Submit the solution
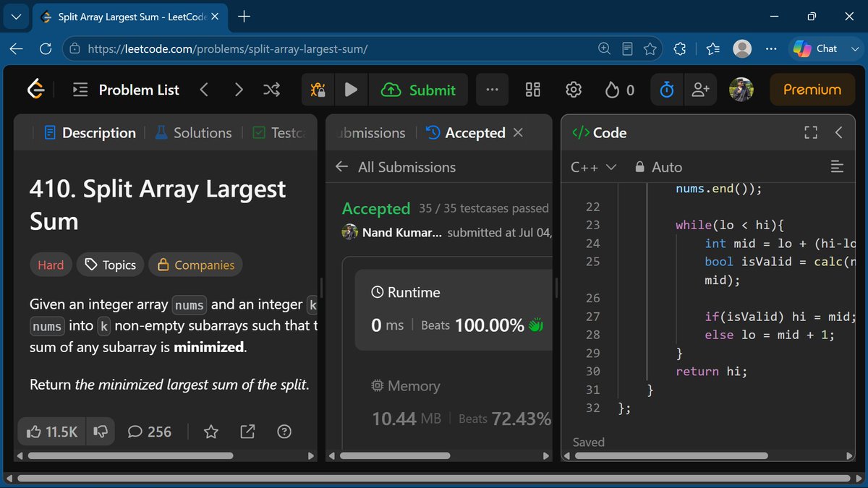 pos(418,90)
